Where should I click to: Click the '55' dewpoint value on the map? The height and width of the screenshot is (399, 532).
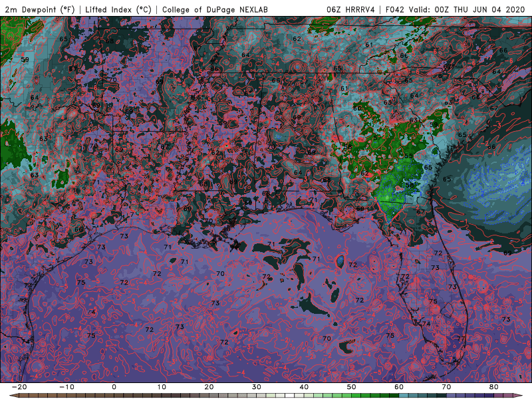pos(408,156)
